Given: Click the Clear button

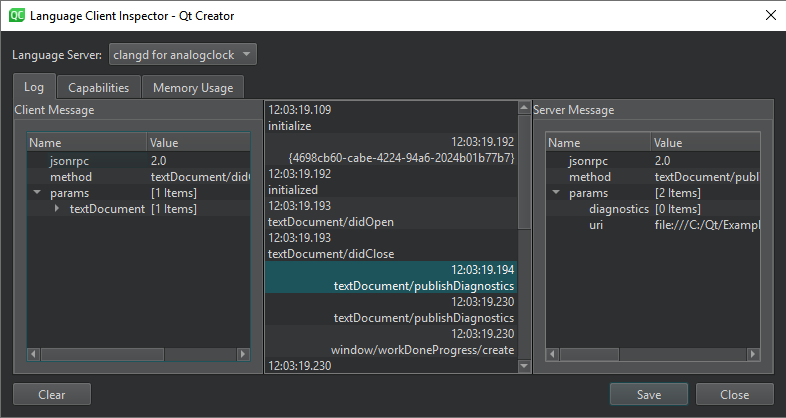Looking at the screenshot, I should 52,395.
